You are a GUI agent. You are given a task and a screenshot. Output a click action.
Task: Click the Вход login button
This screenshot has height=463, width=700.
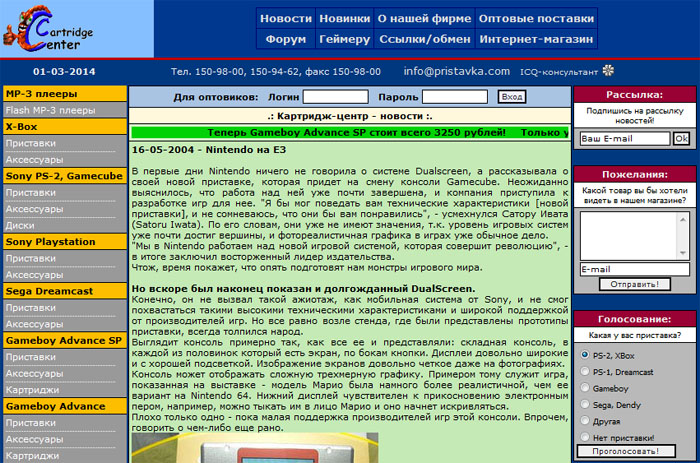512,96
